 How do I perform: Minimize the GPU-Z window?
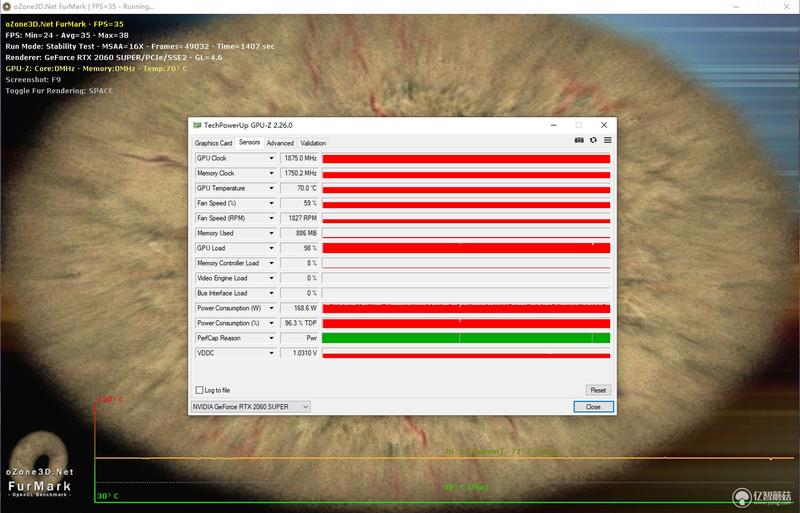[x=554, y=125]
